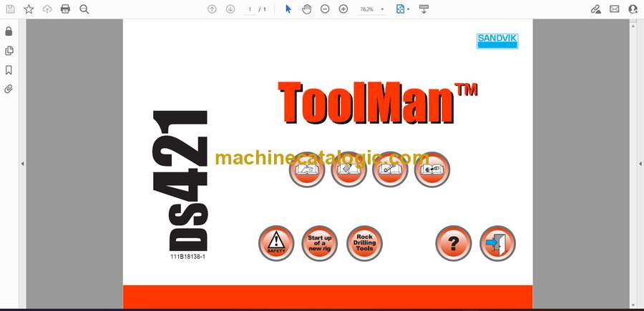This screenshot has width=644, height=311.
Task: Click the Sandvik logo
Action: [x=497, y=41]
